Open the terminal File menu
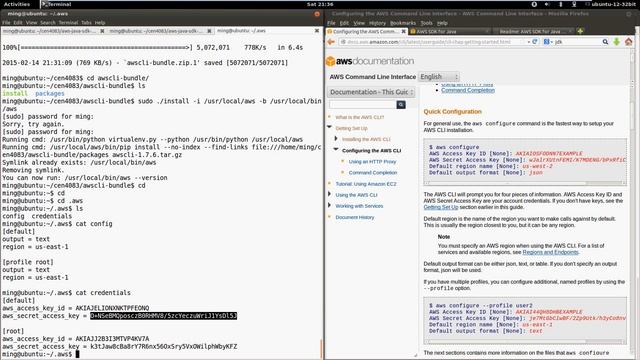 tap(6, 22)
